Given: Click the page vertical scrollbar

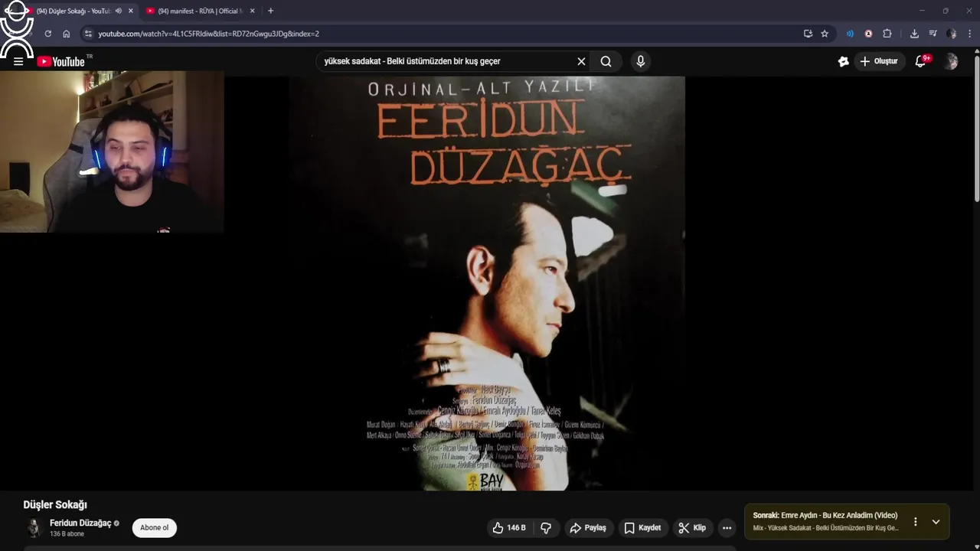Looking at the screenshot, I should [x=976, y=130].
